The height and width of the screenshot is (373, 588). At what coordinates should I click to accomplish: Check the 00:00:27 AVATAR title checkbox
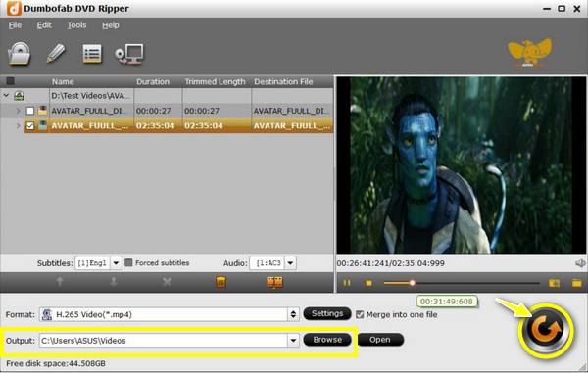coord(30,111)
